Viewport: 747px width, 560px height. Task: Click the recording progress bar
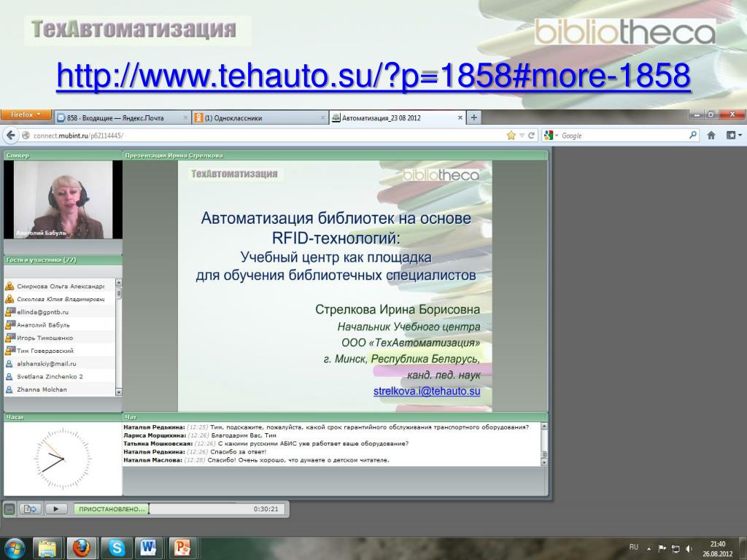pos(179,509)
